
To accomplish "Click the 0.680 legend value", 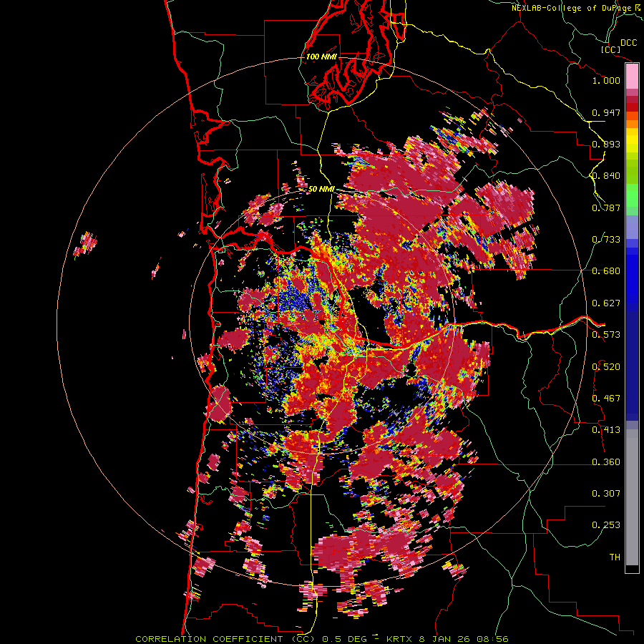I will pos(606,271).
